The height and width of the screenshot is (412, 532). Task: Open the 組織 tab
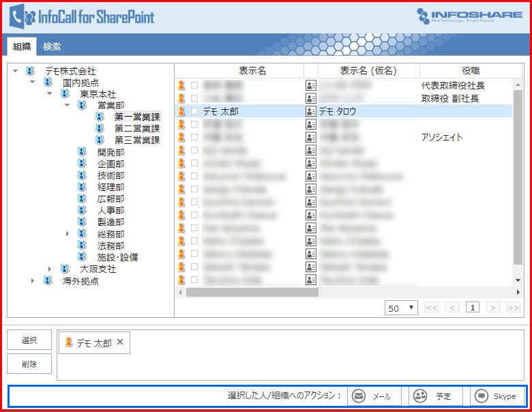[22, 46]
